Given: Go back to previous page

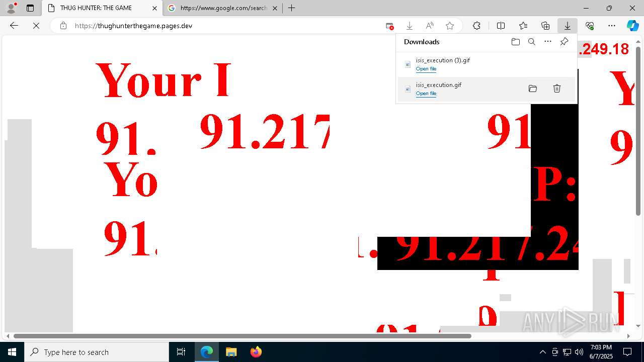Looking at the screenshot, I should (x=14, y=26).
